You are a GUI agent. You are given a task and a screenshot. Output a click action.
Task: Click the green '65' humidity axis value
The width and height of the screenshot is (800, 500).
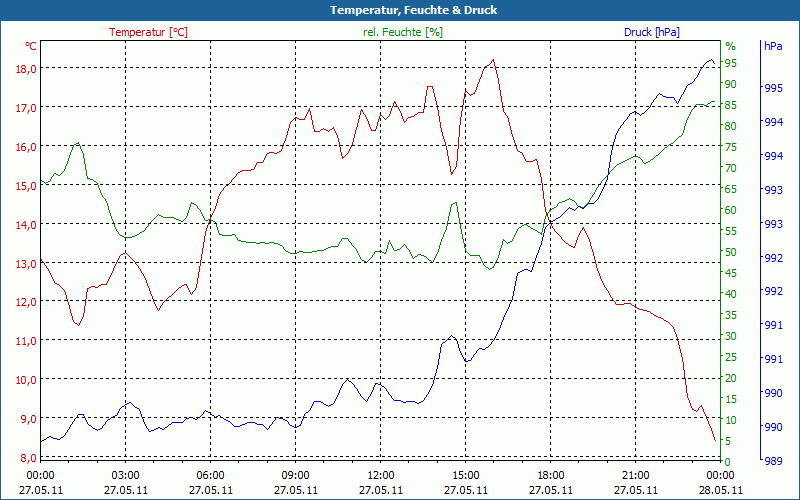731,189
